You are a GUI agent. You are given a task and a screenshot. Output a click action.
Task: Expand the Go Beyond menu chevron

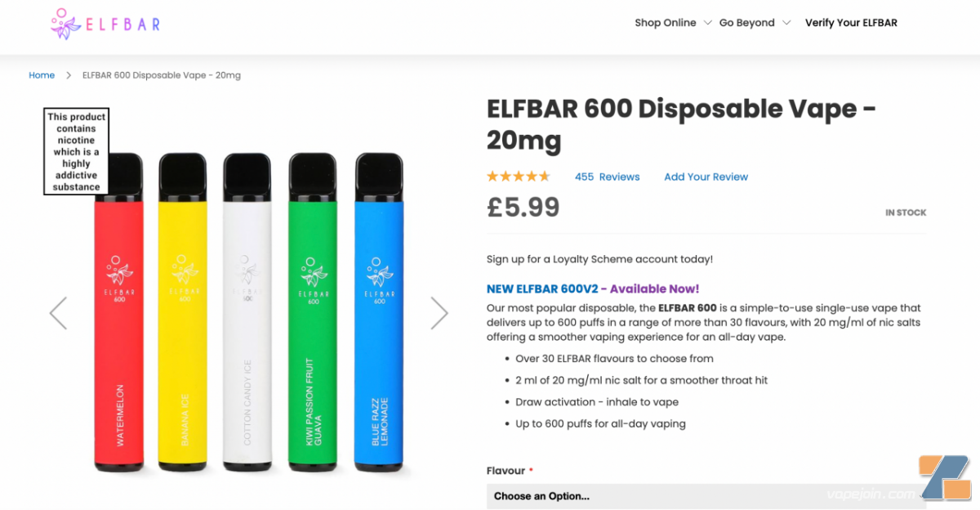pos(786,23)
